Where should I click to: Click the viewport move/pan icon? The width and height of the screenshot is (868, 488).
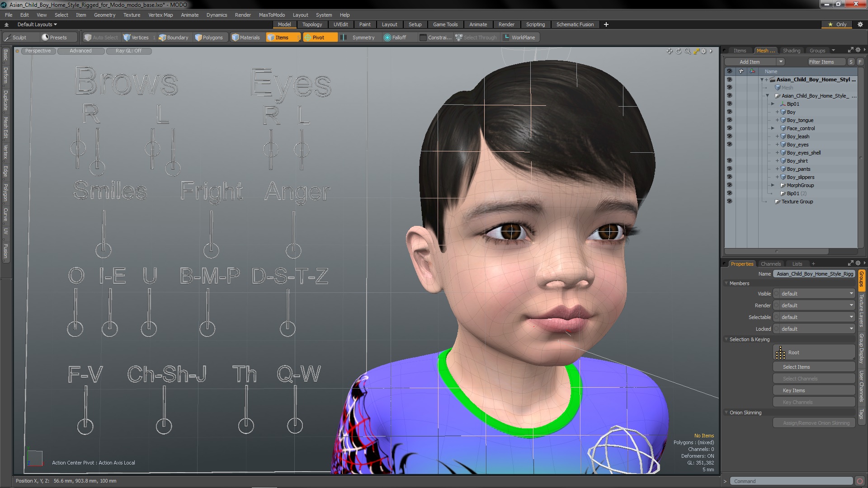coord(670,51)
